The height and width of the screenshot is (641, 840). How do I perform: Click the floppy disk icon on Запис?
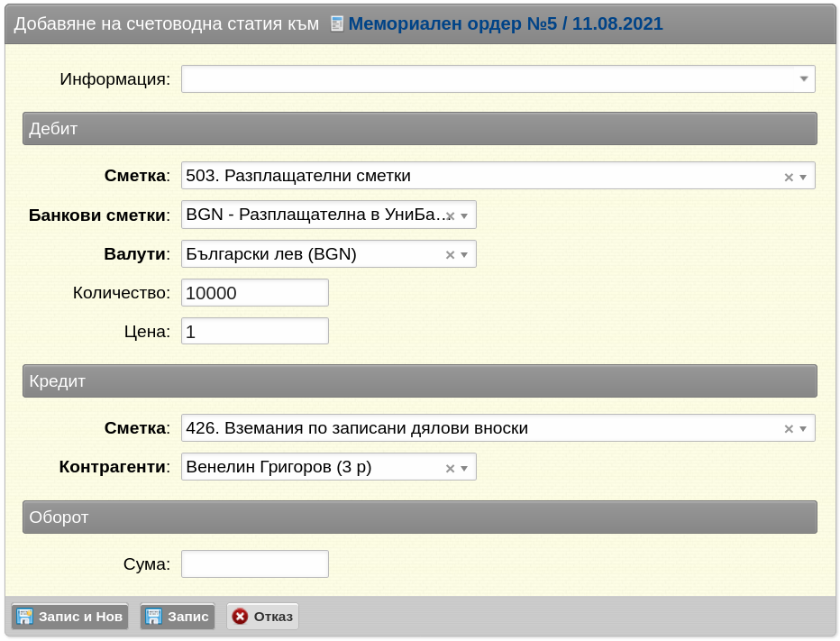coord(154,617)
